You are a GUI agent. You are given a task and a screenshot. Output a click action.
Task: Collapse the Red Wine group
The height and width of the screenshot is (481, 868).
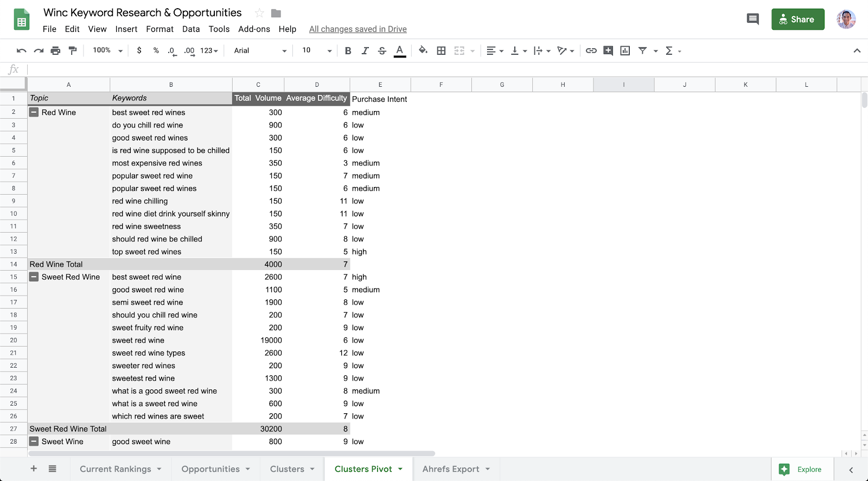coord(34,112)
